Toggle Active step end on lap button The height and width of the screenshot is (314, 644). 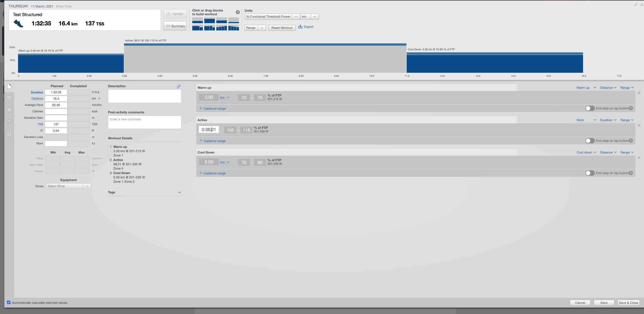(589, 141)
